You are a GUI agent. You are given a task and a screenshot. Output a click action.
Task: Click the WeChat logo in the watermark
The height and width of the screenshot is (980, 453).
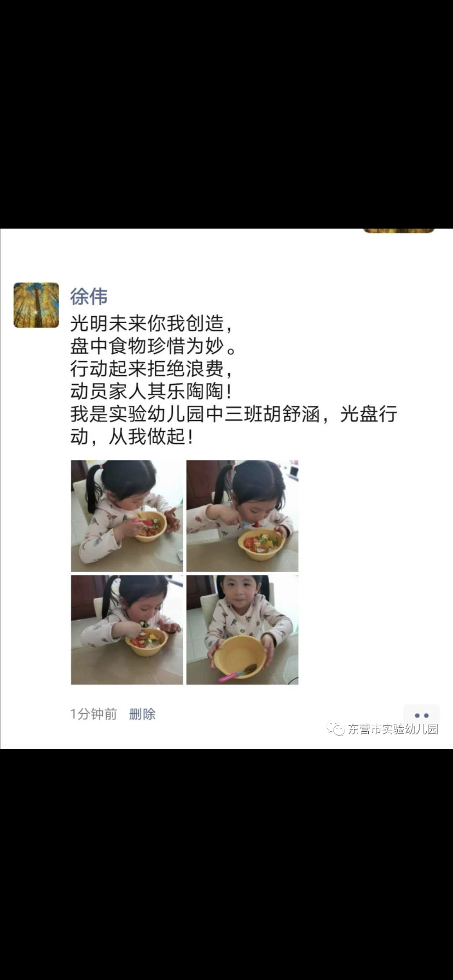[x=335, y=729]
